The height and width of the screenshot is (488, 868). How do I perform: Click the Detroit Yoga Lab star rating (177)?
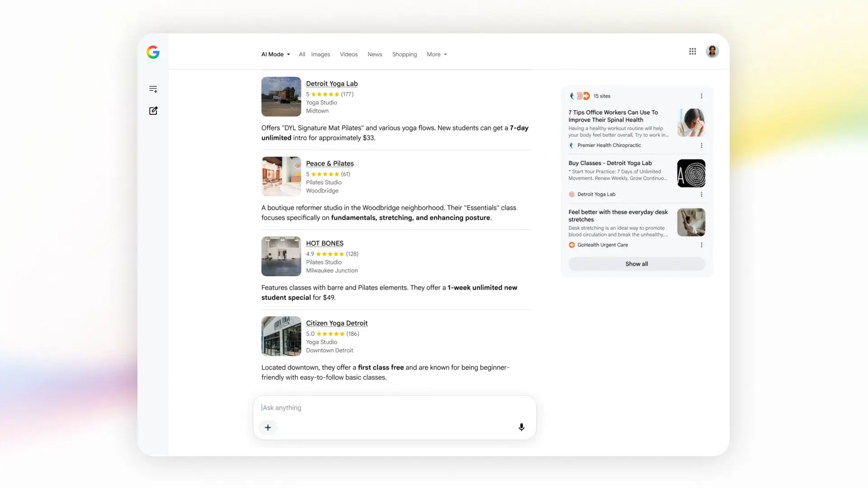click(330, 94)
